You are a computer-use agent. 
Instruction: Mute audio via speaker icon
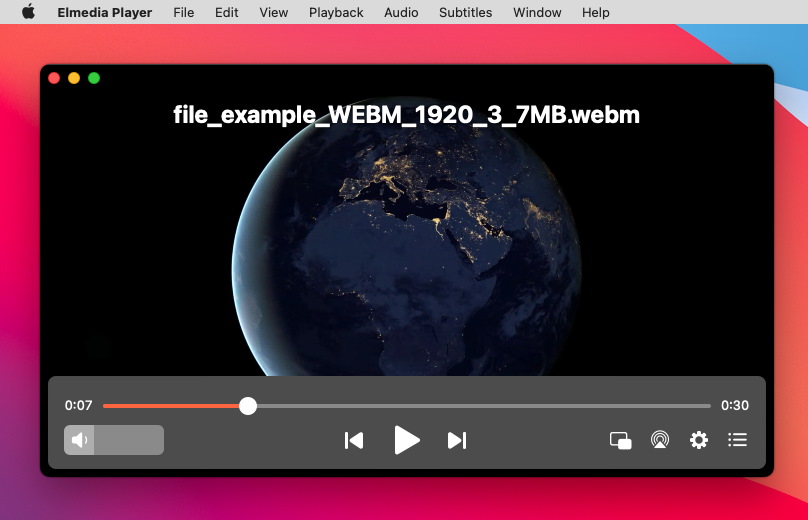[79, 440]
